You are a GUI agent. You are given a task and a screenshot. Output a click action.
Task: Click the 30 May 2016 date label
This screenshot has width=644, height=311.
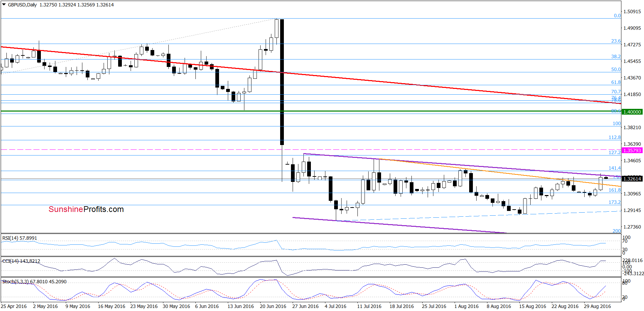(x=176, y=306)
